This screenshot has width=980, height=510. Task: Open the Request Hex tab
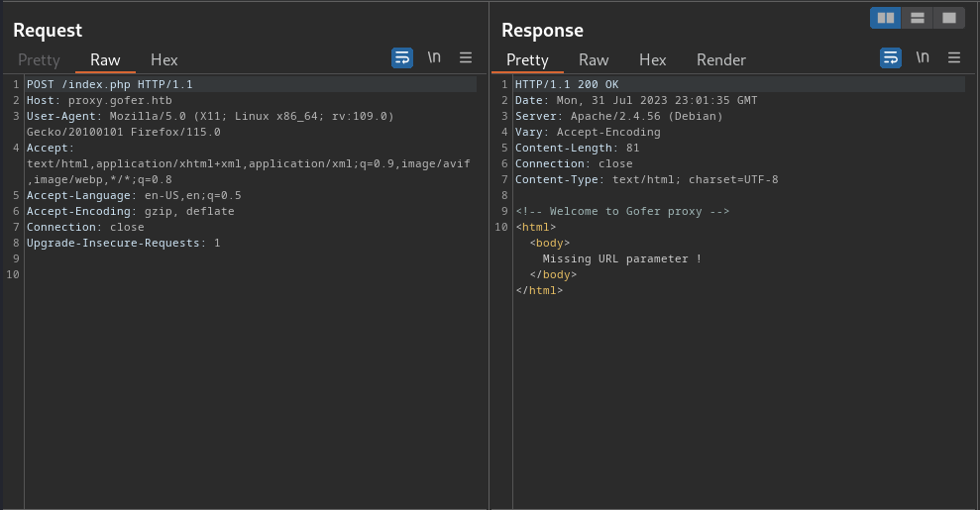163,60
